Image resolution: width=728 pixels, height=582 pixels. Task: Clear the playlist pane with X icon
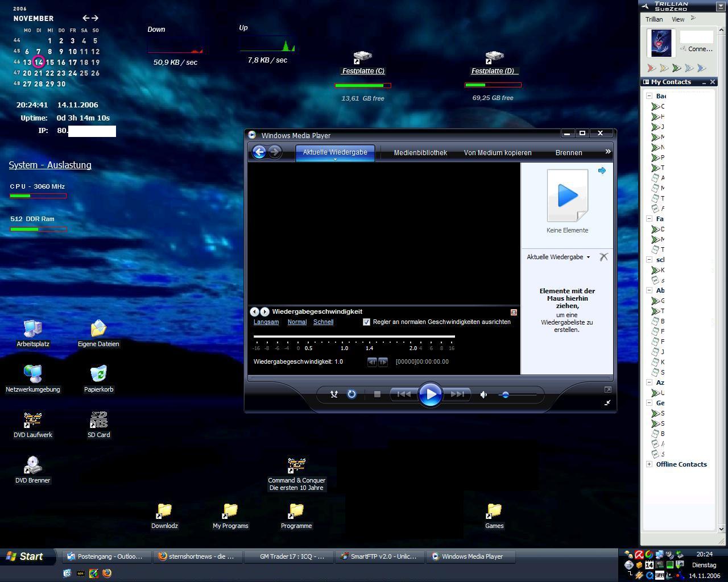603,257
